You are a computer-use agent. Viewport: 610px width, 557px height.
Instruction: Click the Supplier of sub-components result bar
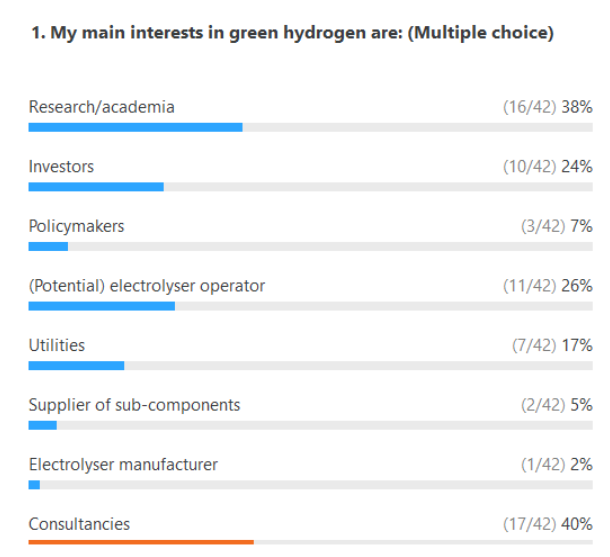point(43,425)
